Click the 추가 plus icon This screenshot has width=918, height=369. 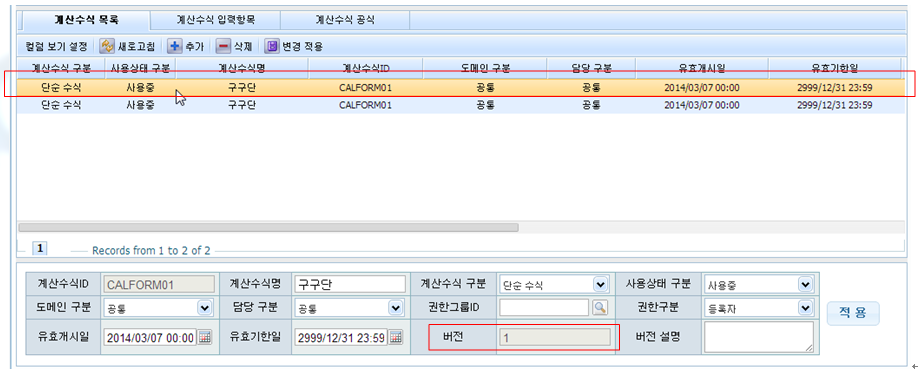[x=174, y=46]
